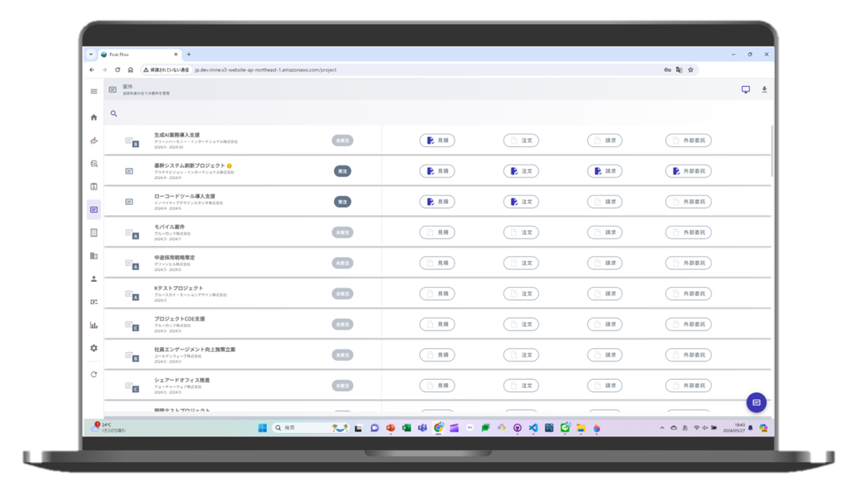Open the trend chart icon in the sidebar
Image resolution: width=868 pixels, height=499 pixels.
[x=94, y=141]
